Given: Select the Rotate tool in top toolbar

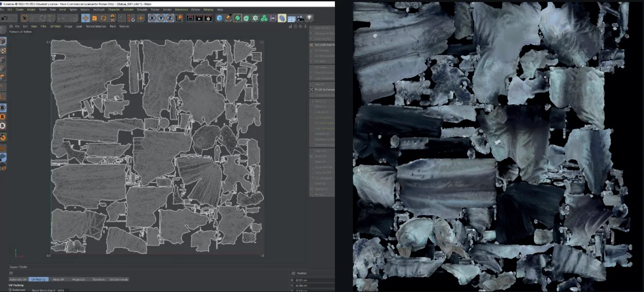Looking at the screenshot, I should pyautogui.click(x=103, y=18).
